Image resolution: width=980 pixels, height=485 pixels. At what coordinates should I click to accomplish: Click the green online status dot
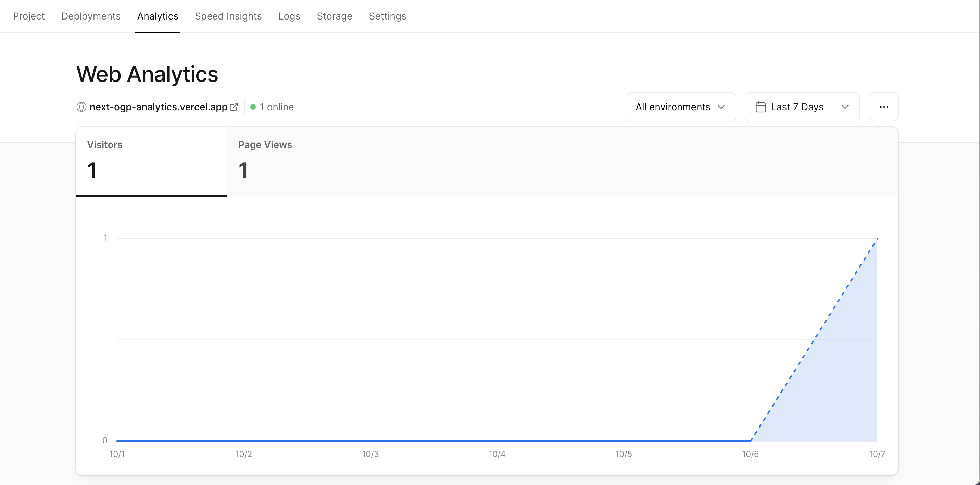tap(253, 107)
